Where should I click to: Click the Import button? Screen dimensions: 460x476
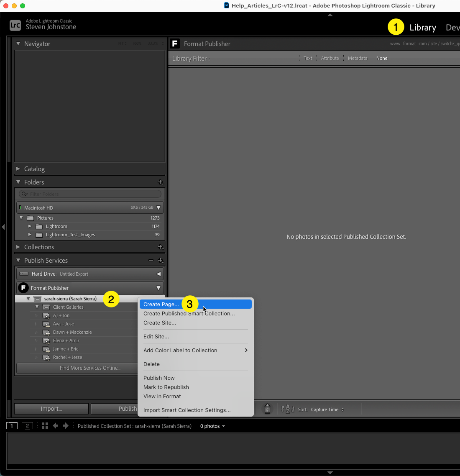[51, 409]
